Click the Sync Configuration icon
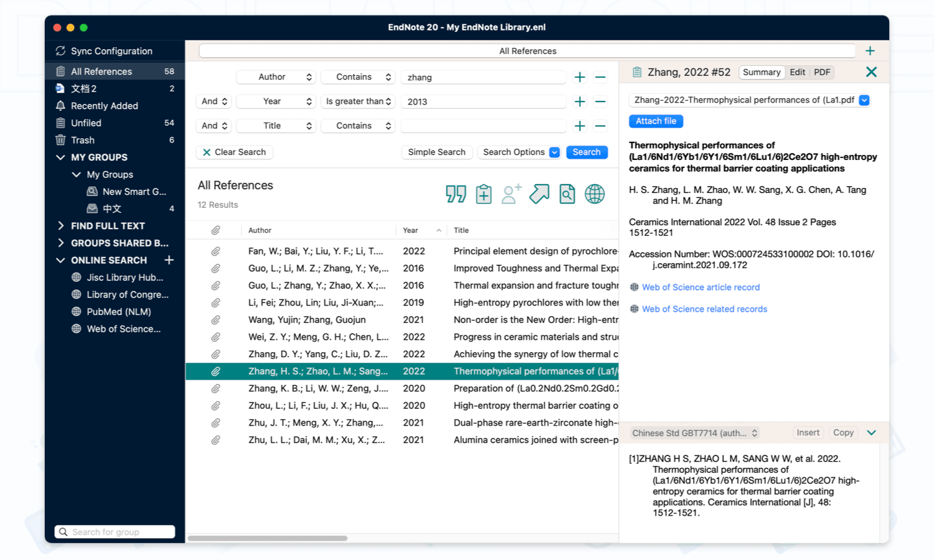The image size is (934, 560). [x=62, y=50]
